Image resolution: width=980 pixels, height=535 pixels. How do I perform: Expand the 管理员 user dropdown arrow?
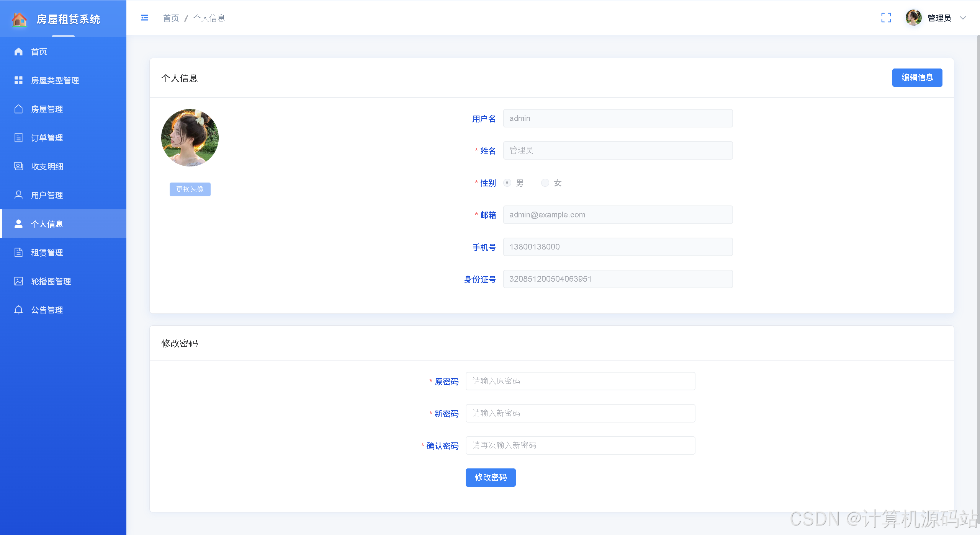(x=963, y=18)
